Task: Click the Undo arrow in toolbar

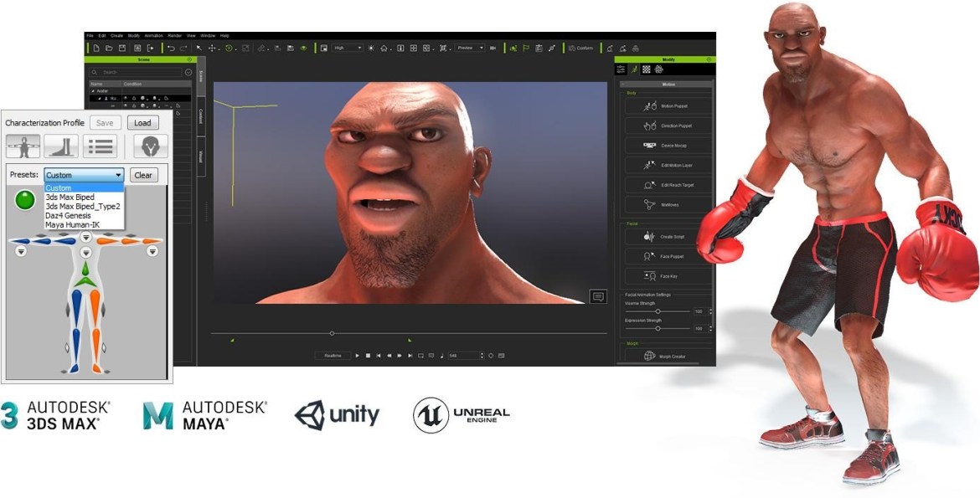Action: coord(171,48)
